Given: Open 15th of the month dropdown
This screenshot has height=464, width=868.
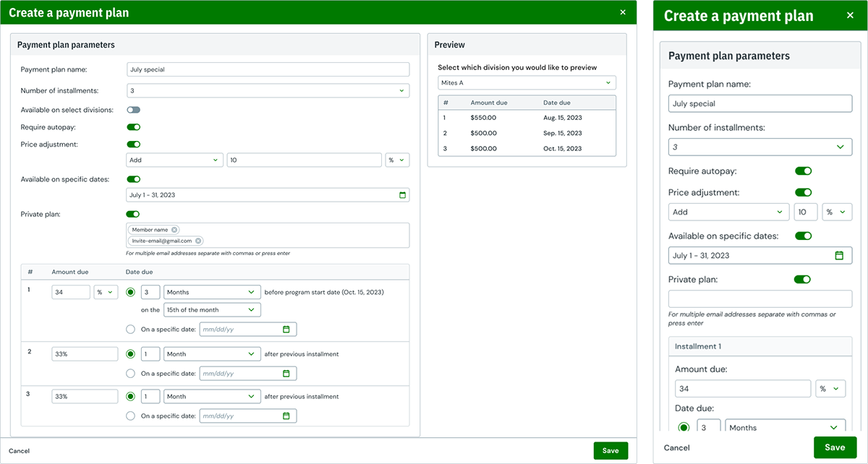Looking at the screenshot, I should [x=212, y=310].
